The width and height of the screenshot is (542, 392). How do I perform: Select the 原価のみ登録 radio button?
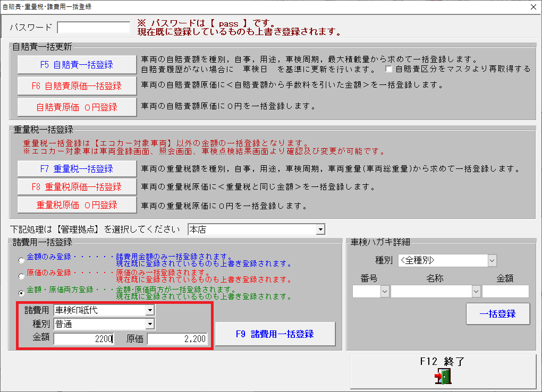point(21,276)
